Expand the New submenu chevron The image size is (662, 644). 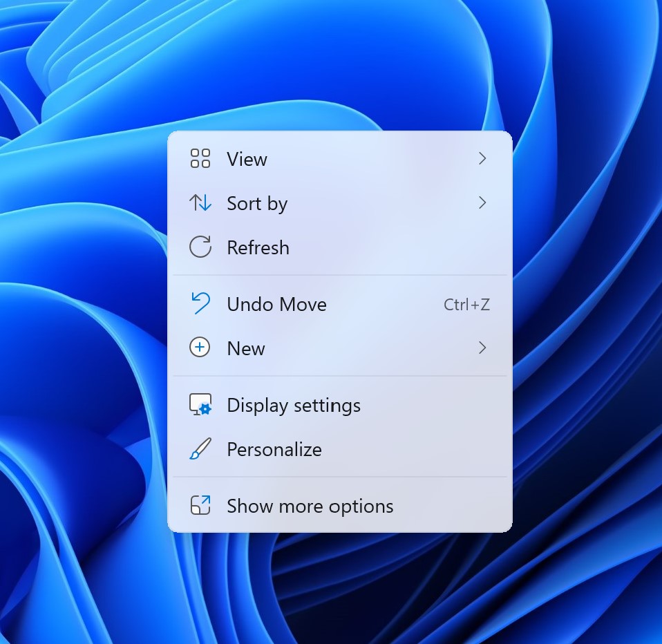[x=482, y=348]
